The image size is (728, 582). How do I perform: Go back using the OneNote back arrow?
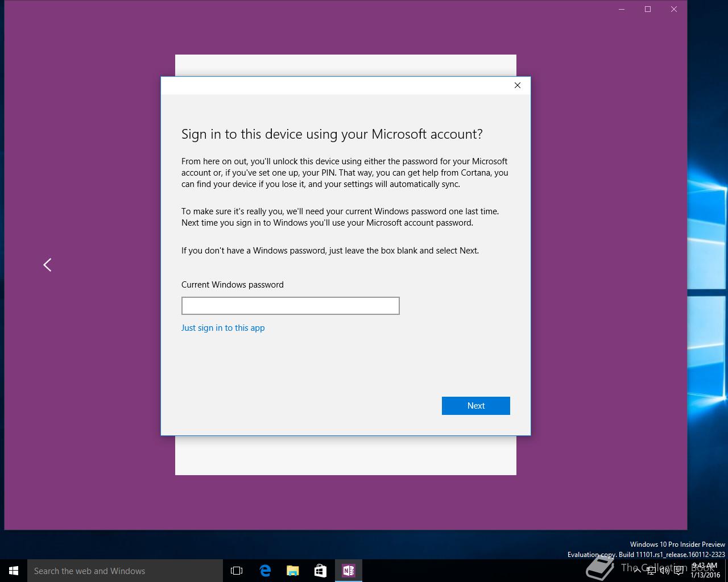[47, 265]
